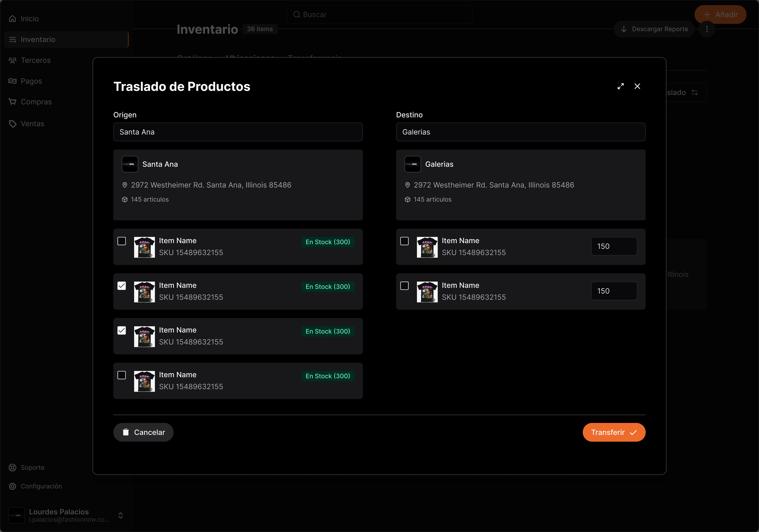Expand the Lourdes Palacios account switcher
The image size is (759, 532).
click(121, 516)
